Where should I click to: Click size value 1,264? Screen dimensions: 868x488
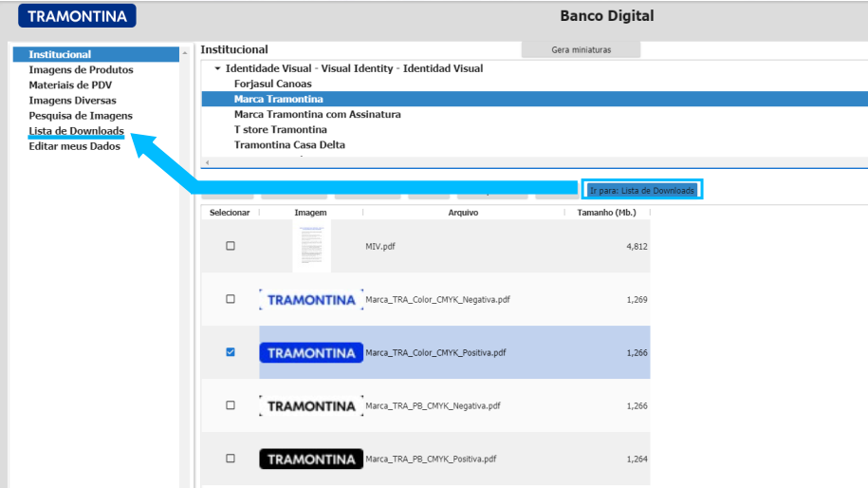(637, 460)
